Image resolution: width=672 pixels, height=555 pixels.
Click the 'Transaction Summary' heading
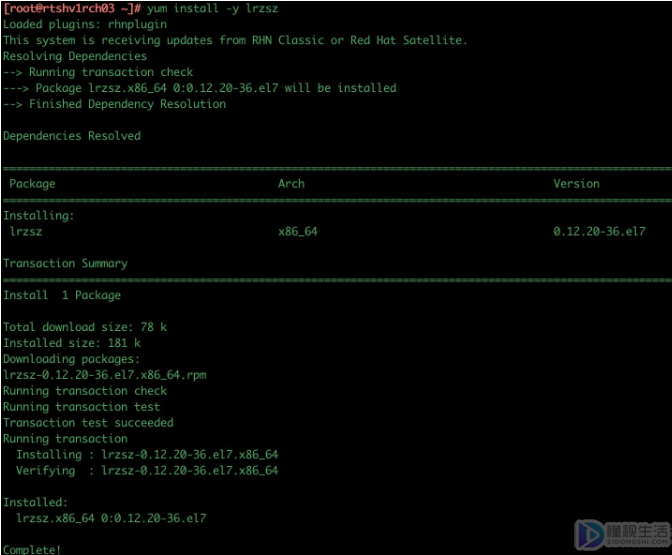(x=65, y=264)
